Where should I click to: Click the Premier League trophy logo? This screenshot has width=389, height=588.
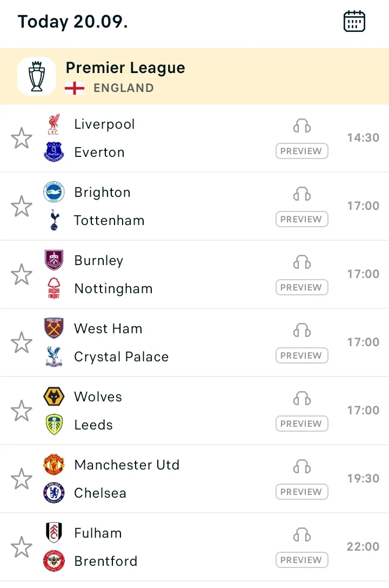(x=37, y=76)
